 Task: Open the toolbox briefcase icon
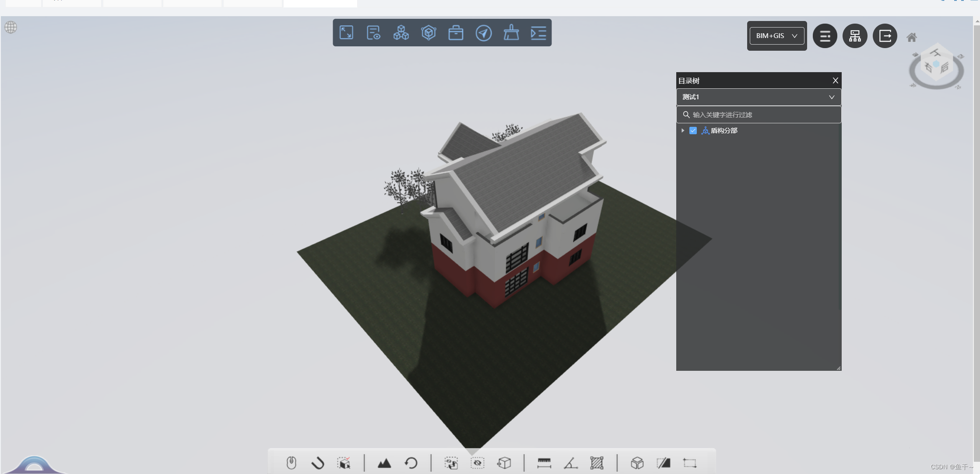[456, 33]
